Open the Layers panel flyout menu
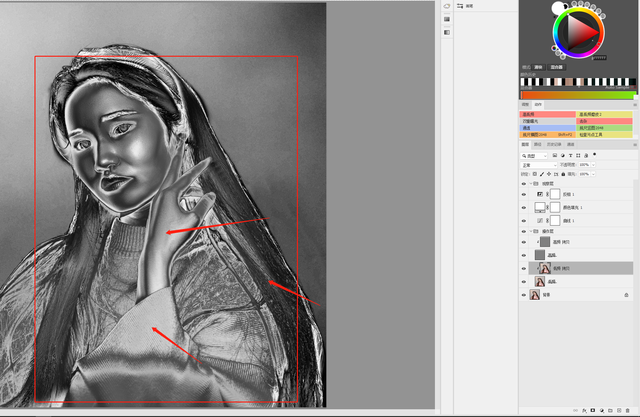640x417 pixels. [x=635, y=144]
